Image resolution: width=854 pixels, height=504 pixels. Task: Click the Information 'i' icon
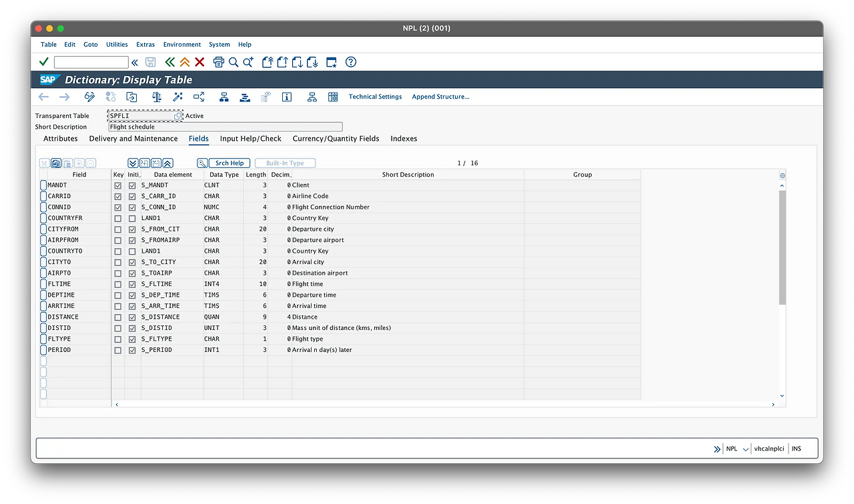(x=287, y=97)
